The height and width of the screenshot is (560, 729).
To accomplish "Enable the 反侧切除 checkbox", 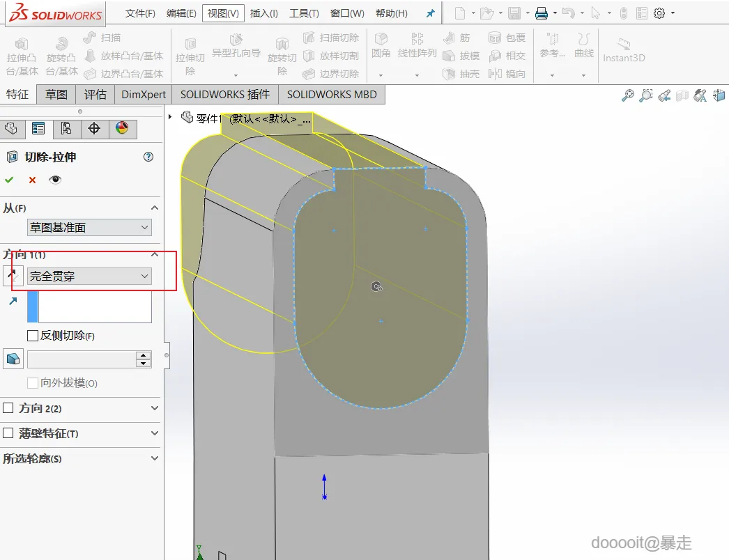I will (x=33, y=336).
